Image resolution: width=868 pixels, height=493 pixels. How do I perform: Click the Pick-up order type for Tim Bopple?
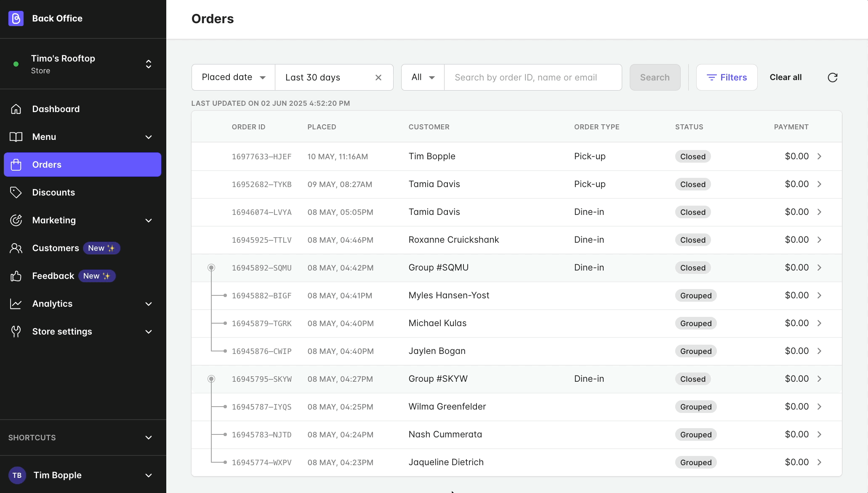[x=590, y=156]
